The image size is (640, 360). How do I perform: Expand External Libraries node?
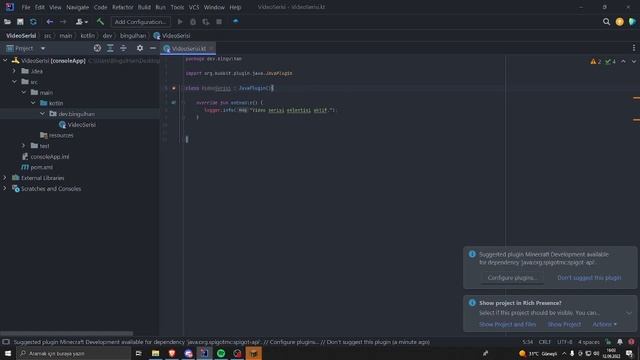[x=5, y=178]
